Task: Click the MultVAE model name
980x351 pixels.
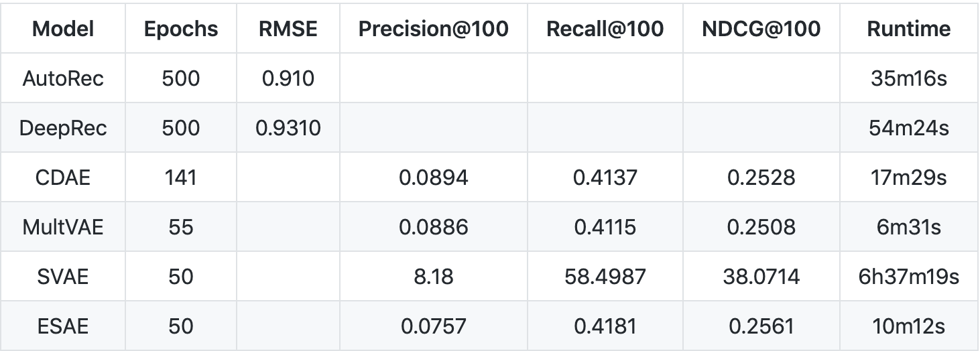Action: (x=63, y=227)
